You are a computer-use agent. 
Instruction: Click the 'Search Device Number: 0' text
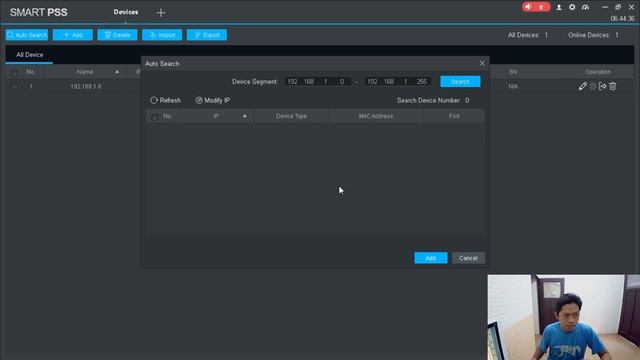pos(433,100)
